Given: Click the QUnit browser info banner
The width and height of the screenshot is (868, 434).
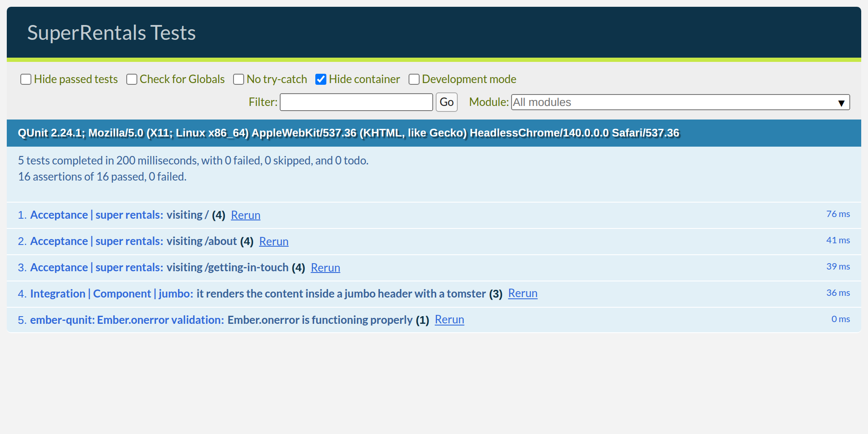Looking at the screenshot, I should click(348, 133).
